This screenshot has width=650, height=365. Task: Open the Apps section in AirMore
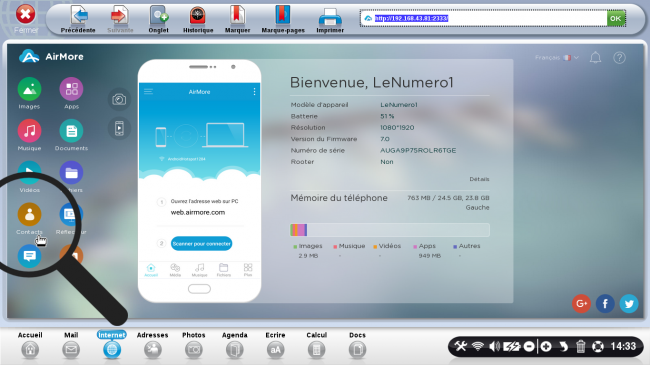[71, 90]
